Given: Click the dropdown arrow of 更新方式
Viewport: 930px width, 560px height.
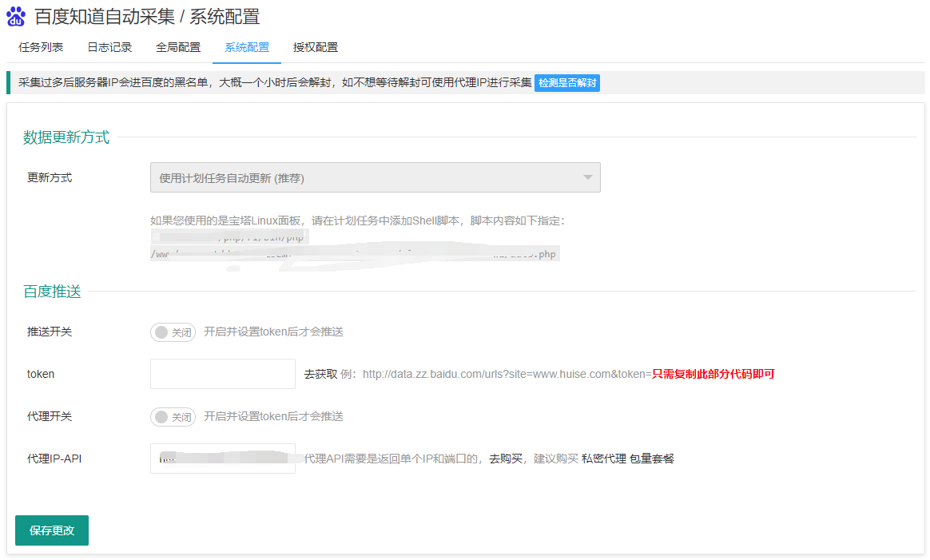Looking at the screenshot, I should tap(588, 177).
